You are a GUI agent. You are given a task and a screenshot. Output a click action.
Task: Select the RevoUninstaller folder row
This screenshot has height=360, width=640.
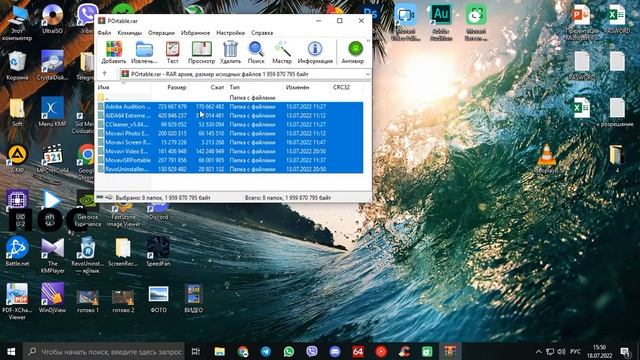[x=230, y=169]
